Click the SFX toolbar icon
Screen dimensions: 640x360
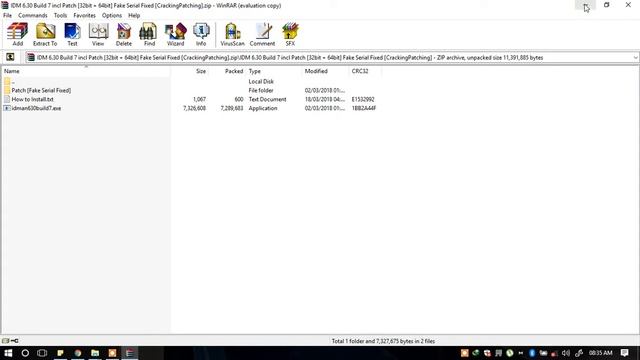290,34
